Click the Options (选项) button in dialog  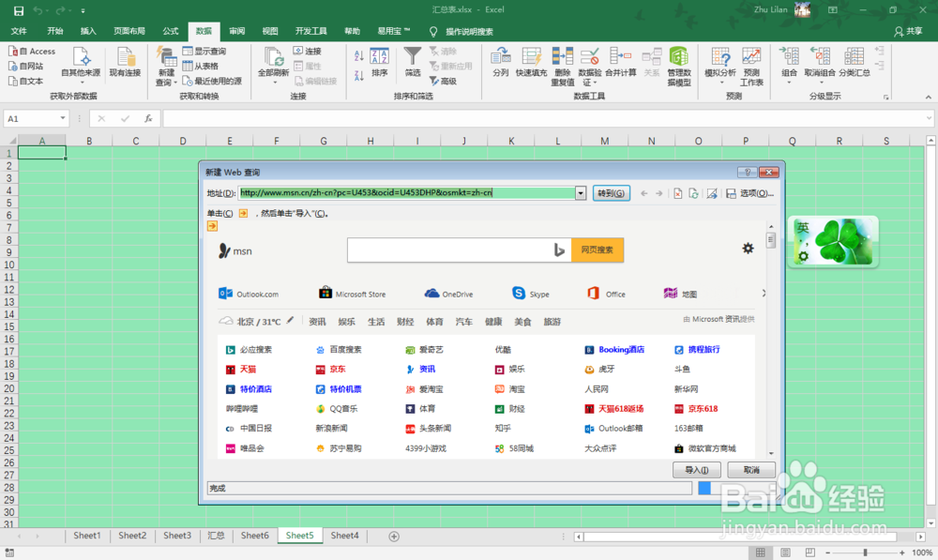pos(750,193)
